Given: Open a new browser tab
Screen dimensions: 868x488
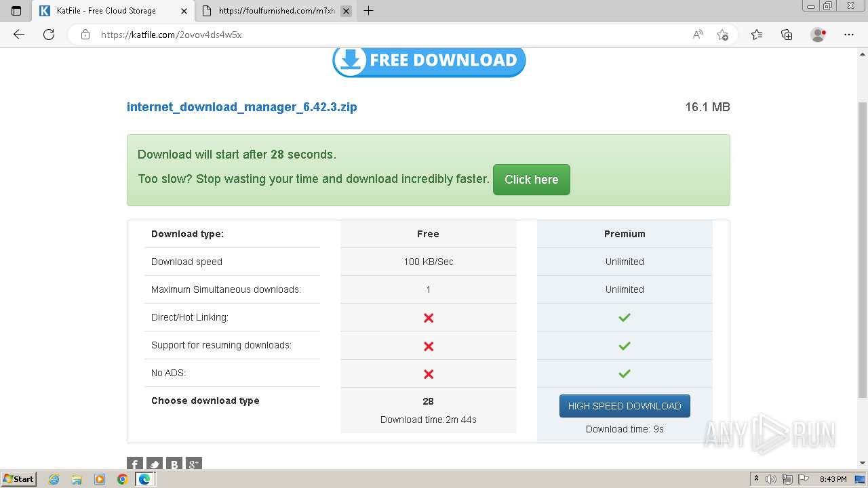Looking at the screenshot, I should click(369, 11).
